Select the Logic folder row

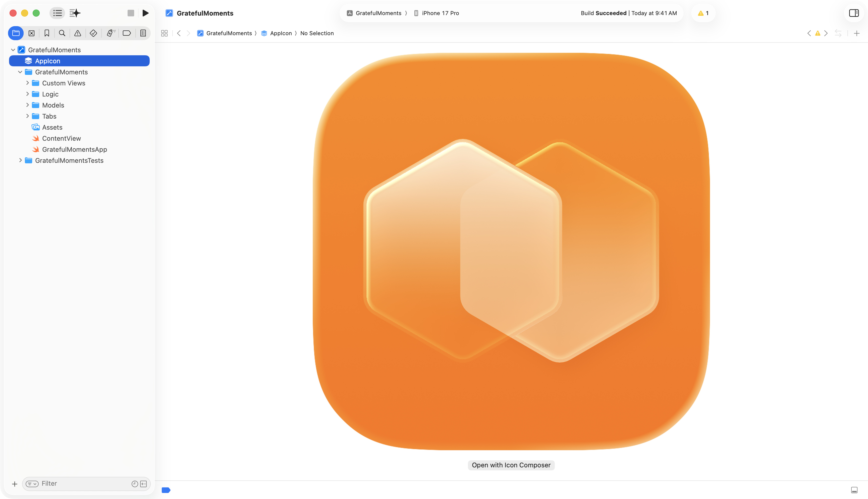pyautogui.click(x=79, y=94)
